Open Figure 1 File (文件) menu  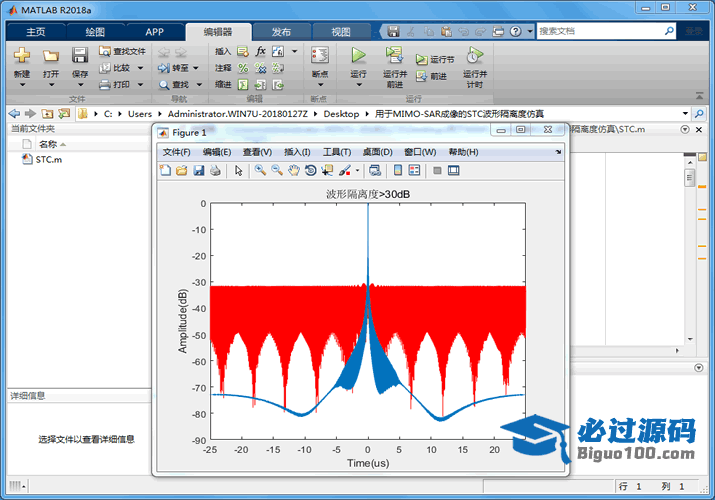point(176,152)
